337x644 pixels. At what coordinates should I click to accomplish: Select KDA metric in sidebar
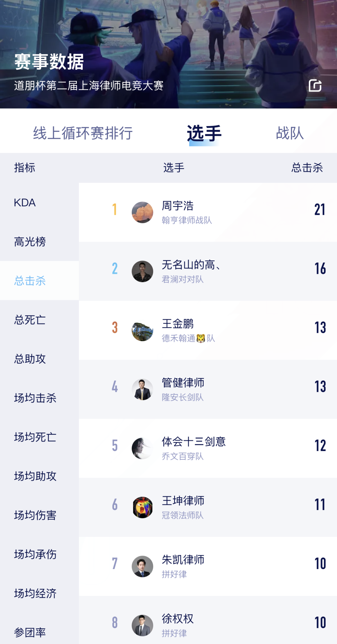click(x=25, y=203)
